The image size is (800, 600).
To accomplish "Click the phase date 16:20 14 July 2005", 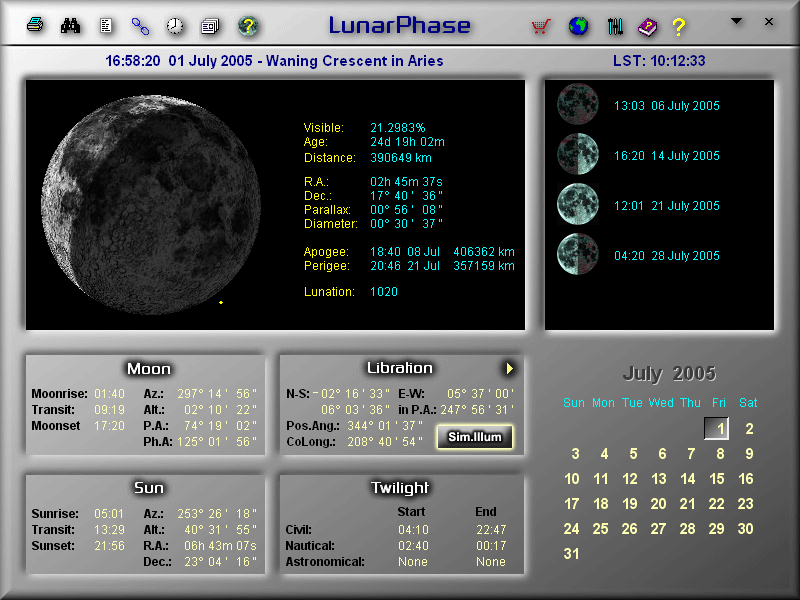I will [x=666, y=156].
